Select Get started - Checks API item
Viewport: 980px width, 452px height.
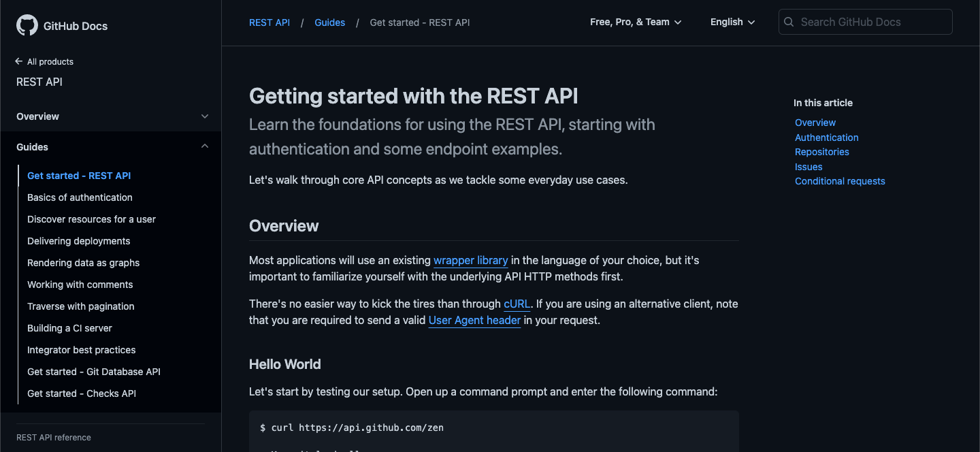(82, 393)
